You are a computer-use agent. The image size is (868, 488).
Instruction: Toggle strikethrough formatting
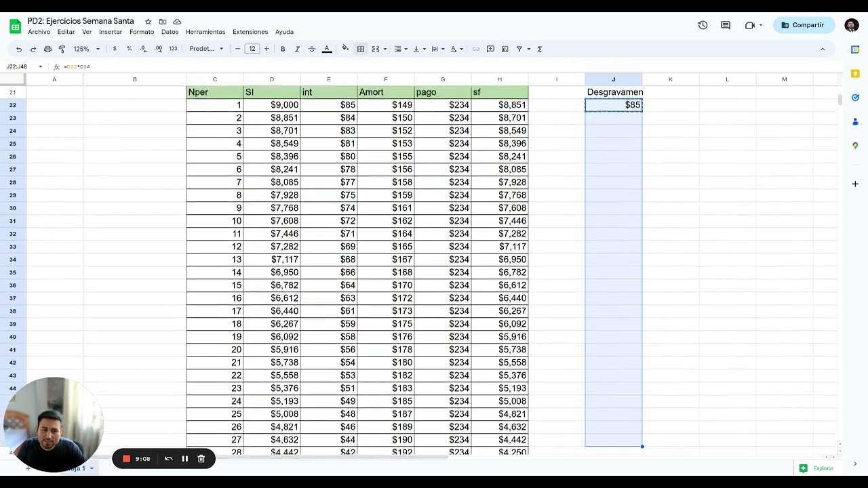[312, 49]
